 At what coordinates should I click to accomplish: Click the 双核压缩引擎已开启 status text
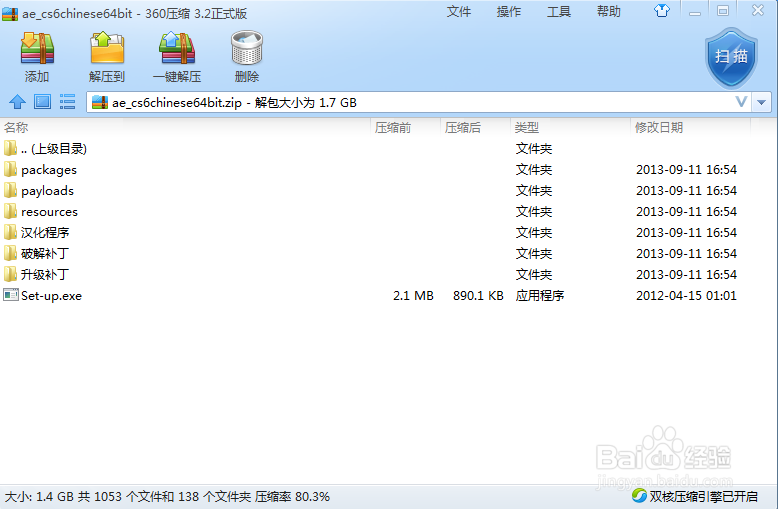pyautogui.click(x=704, y=496)
